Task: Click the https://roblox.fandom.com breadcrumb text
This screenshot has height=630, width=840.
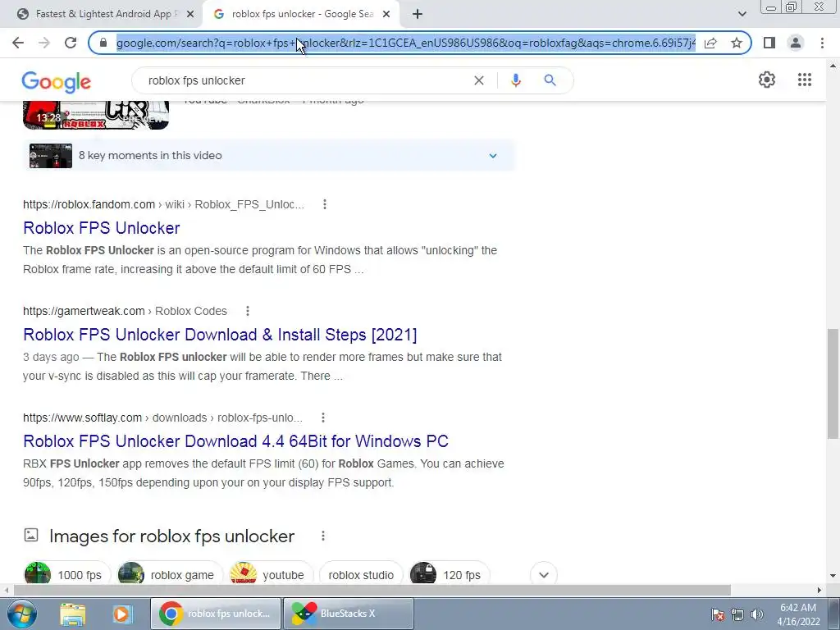Action: [89, 204]
